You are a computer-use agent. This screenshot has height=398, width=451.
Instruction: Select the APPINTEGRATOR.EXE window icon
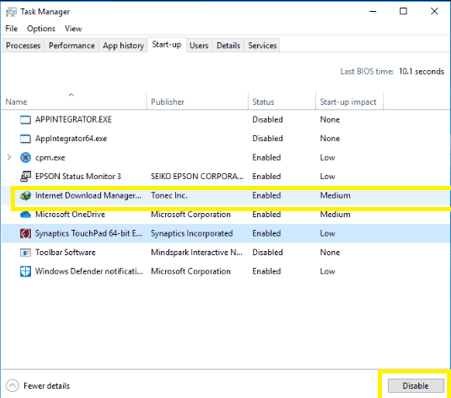coord(25,120)
